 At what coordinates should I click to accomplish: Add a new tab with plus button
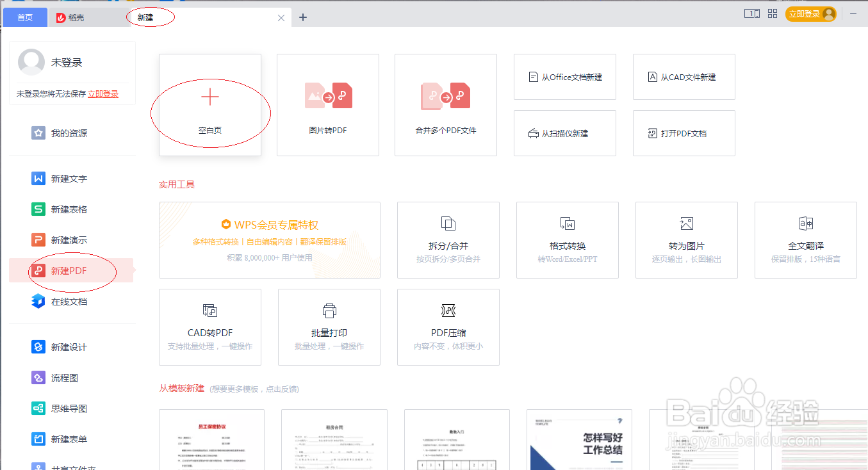point(303,17)
